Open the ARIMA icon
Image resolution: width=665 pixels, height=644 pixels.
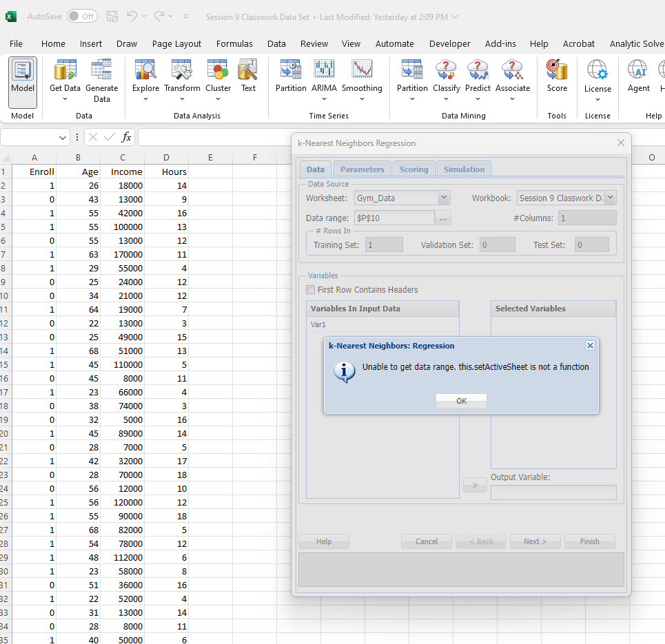[324, 81]
